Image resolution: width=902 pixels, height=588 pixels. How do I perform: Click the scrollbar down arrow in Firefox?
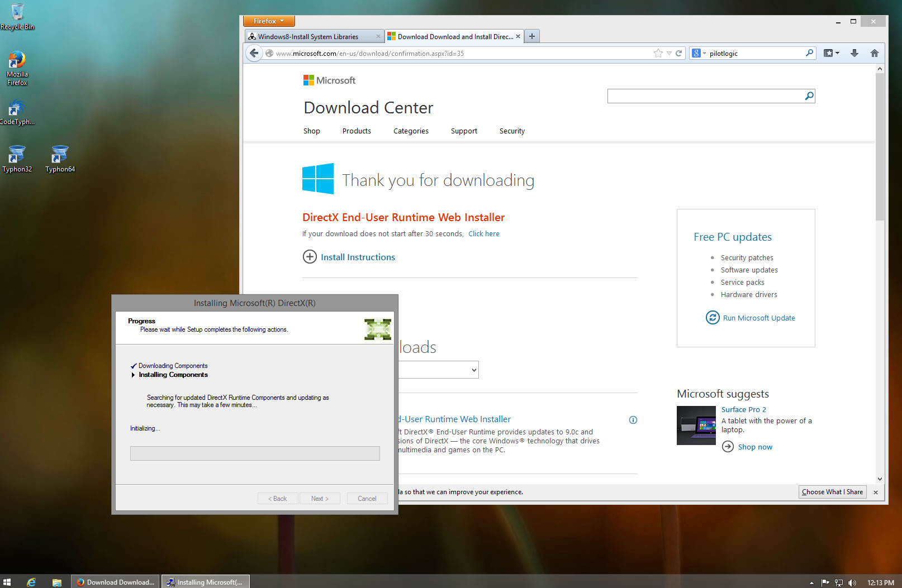880,479
